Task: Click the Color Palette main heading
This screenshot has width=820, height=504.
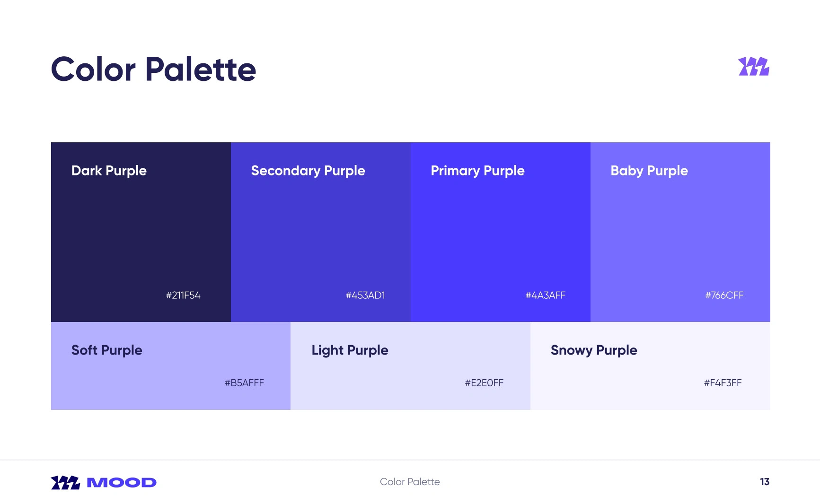Action: (153, 70)
